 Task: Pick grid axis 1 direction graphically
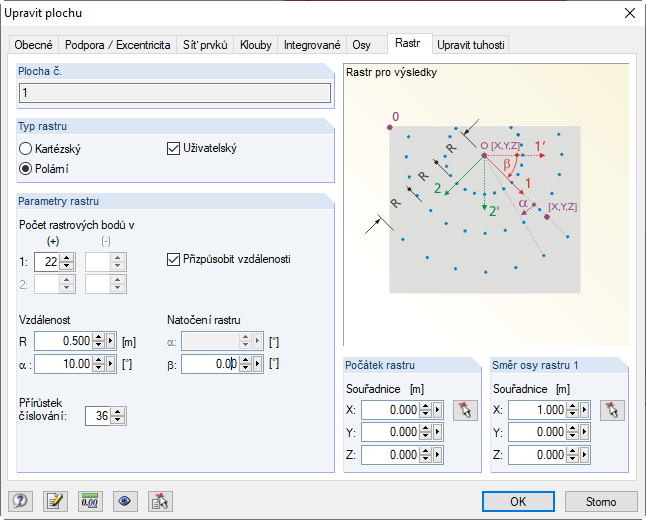[x=612, y=410]
